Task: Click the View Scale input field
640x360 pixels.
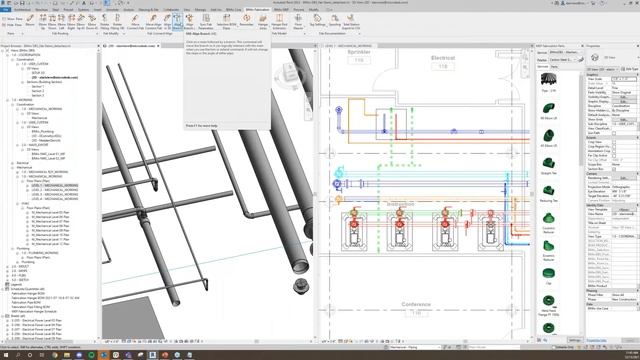Action: pyautogui.click(x=623, y=79)
